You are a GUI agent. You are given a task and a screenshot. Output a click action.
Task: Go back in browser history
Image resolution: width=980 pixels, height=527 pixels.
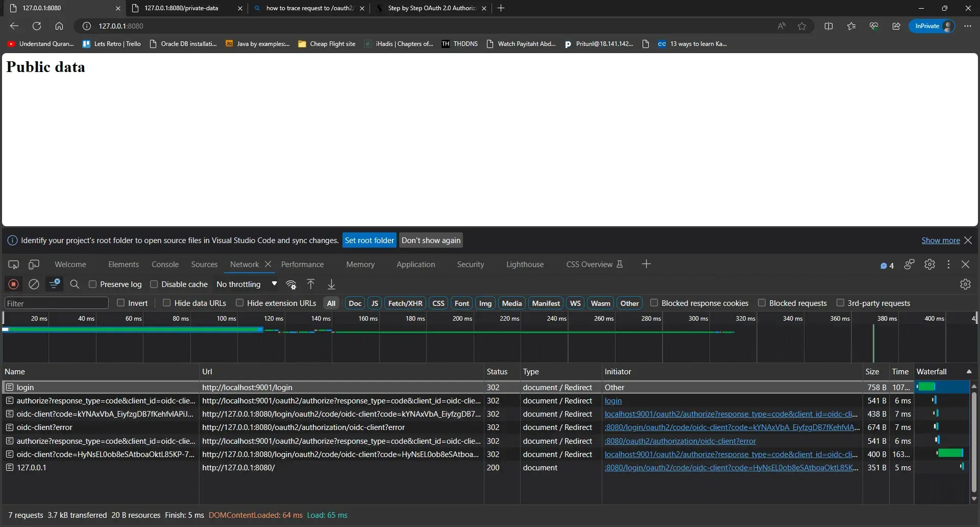[14, 26]
